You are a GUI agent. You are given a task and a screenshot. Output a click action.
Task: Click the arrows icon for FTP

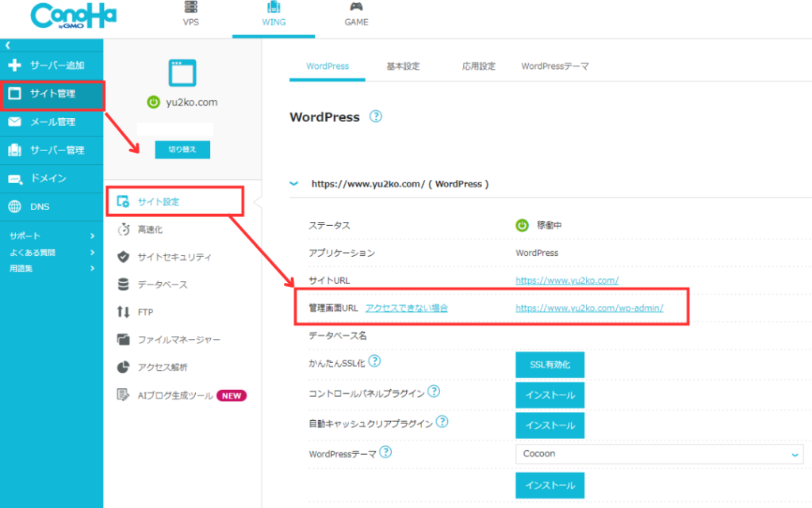click(x=123, y=312)
